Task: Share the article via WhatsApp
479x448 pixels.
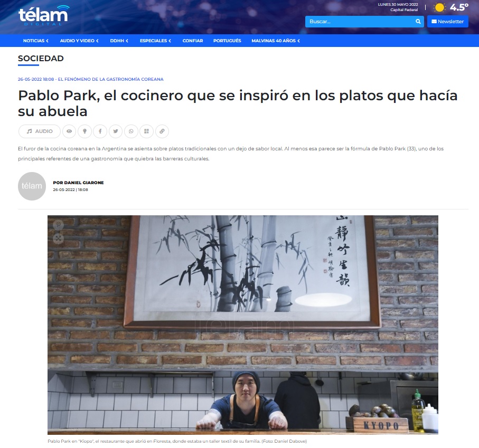Action: click(x=131, y=131)
